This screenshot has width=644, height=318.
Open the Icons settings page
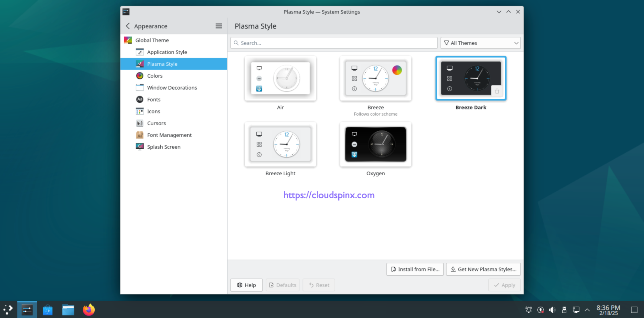[x=140, y=111]
